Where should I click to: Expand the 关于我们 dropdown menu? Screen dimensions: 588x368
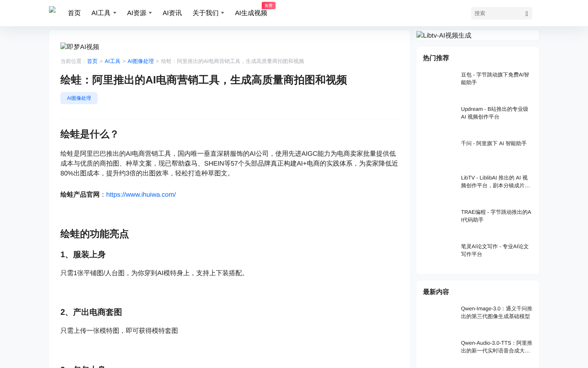click(x=208, y=13)
